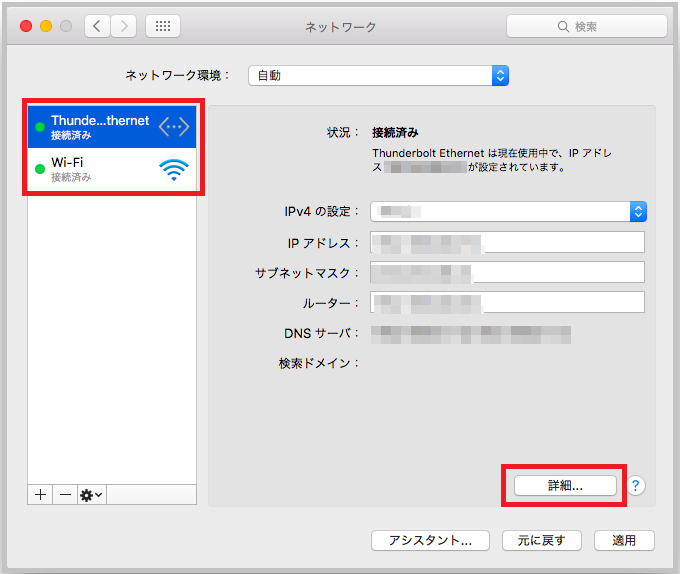Click the IP アドレス input field
Image resolution: width=680 pixels, height=574 pixels.
point(507,242)
